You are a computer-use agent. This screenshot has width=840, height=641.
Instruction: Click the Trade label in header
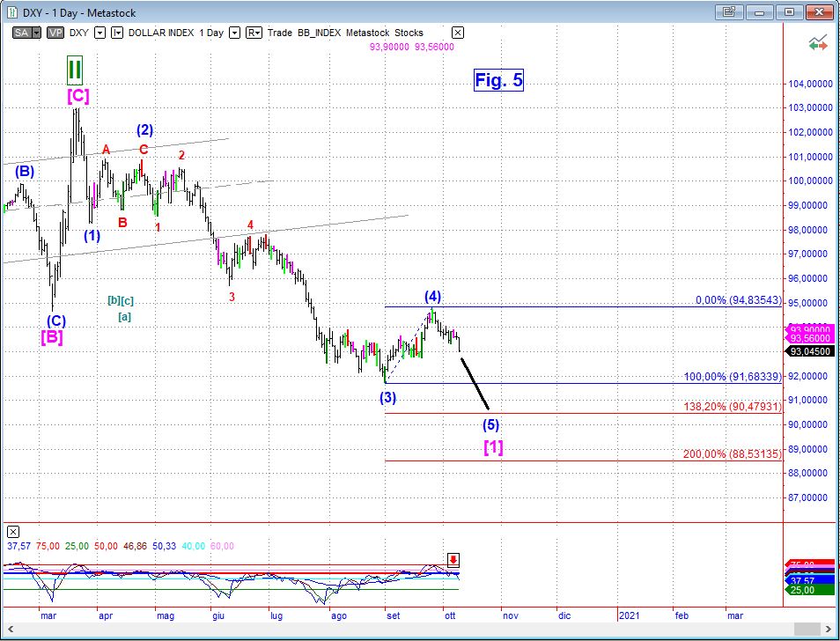click(279, 33)
